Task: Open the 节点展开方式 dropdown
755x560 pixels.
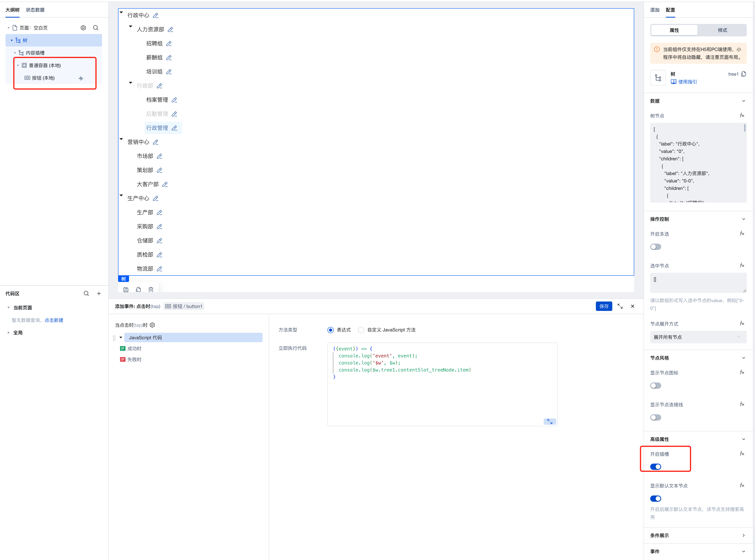Action: coord(698,337)
